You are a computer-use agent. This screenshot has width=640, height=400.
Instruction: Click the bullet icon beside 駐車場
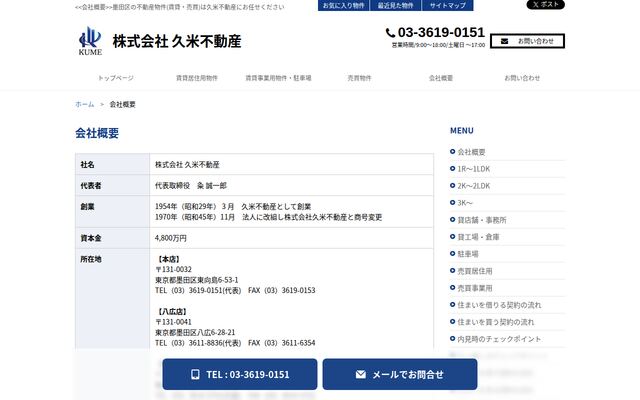tap(452, 253)
